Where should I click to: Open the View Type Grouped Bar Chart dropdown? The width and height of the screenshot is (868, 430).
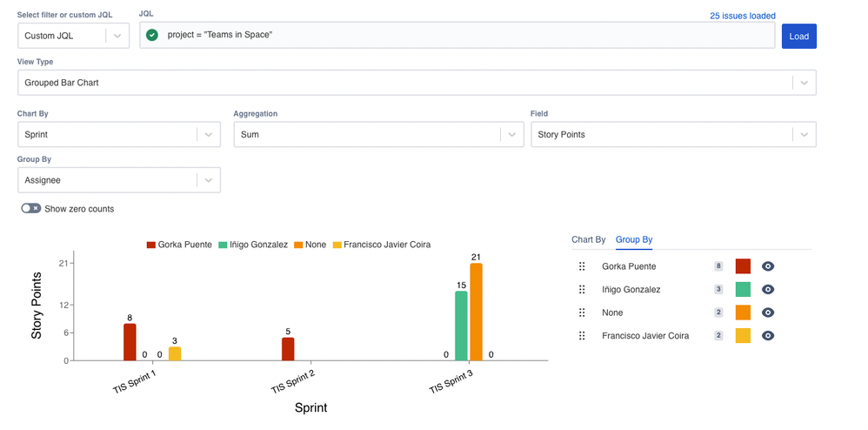[x=417, y=83]
